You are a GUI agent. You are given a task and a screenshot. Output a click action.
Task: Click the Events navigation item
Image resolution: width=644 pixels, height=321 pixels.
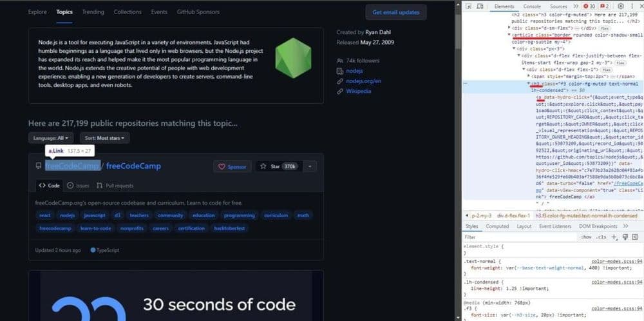tap(159, 12)
